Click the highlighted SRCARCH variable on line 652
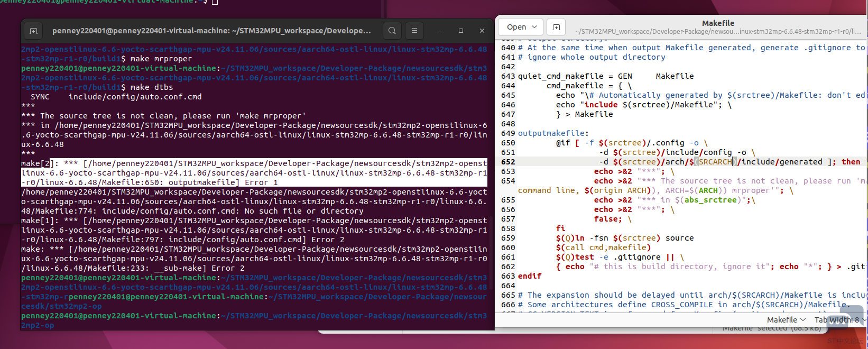Image resolution: width=868 pixels, height=349 pixels. coord(716,162)
